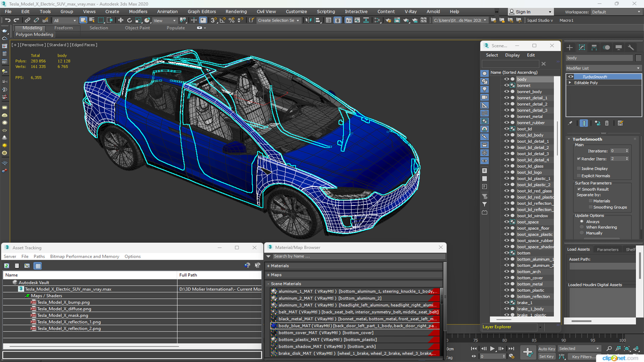Toggle Smooth Result checkbox
The image size is (644, 362).
tap(579, 189)
